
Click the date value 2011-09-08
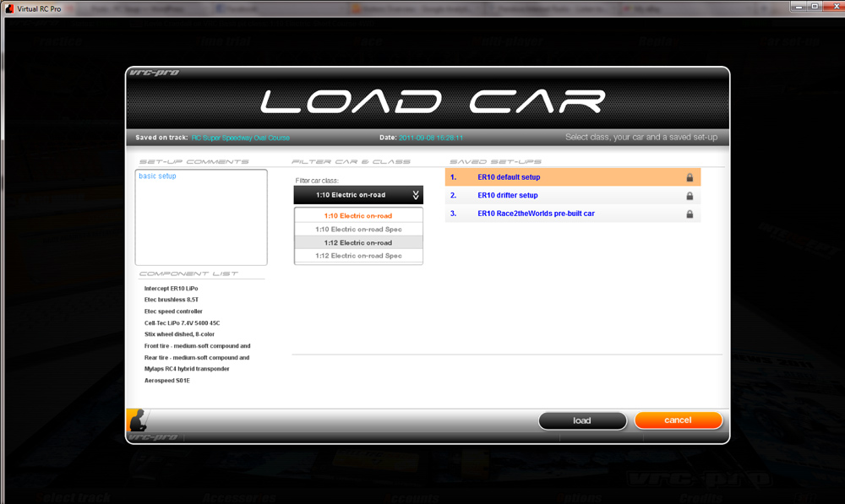431,138
